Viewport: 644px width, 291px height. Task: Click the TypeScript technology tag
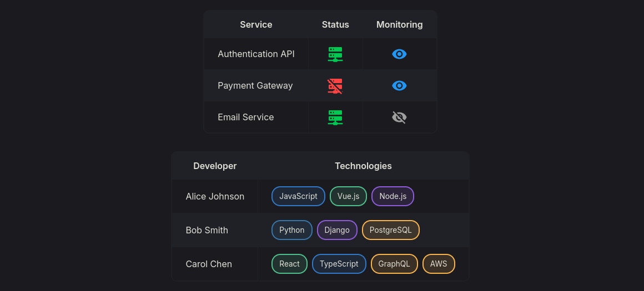pos(339,264)
